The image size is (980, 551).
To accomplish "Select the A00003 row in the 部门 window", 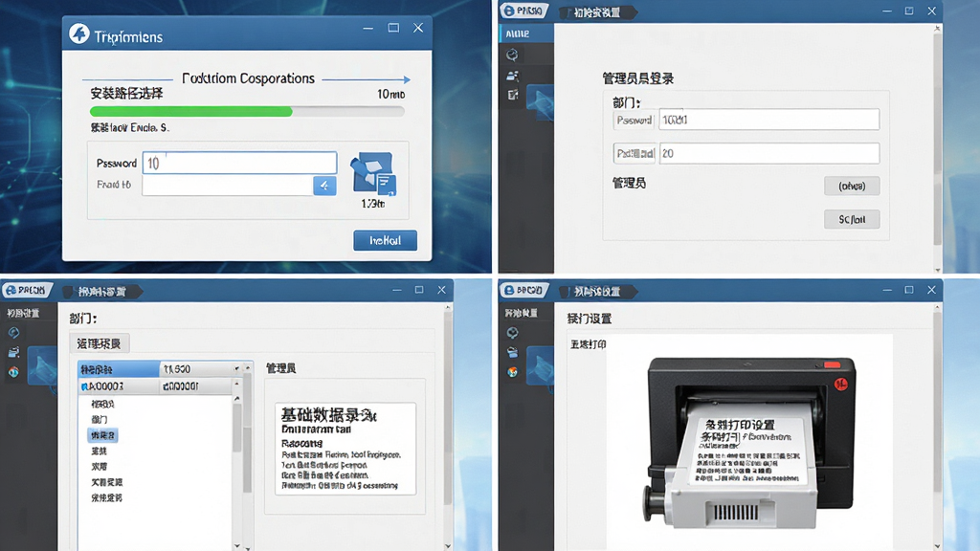I will point(156,386).
